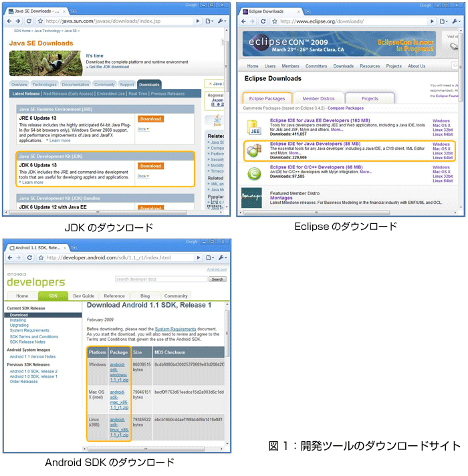Open Previous Releases subtab

coord(168,94)
